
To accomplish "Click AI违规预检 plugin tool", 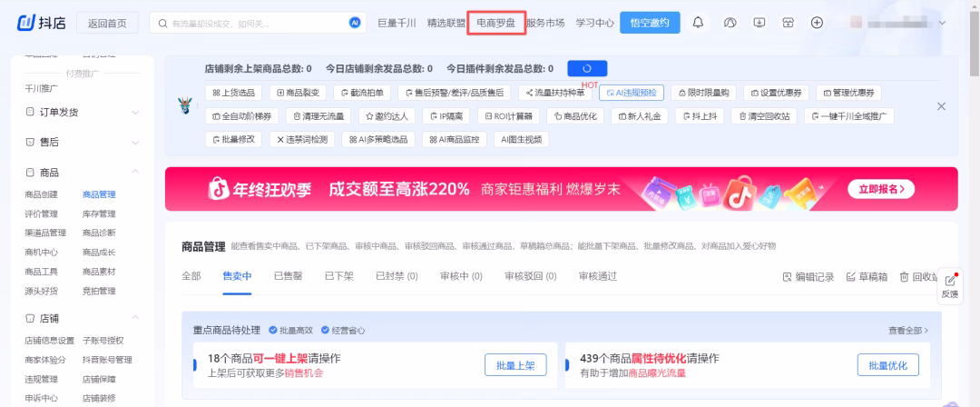I will (x=632, y=93).
